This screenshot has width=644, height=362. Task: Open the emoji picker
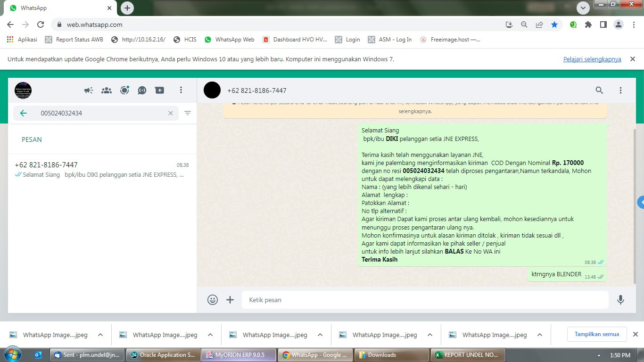click(213, 300)
